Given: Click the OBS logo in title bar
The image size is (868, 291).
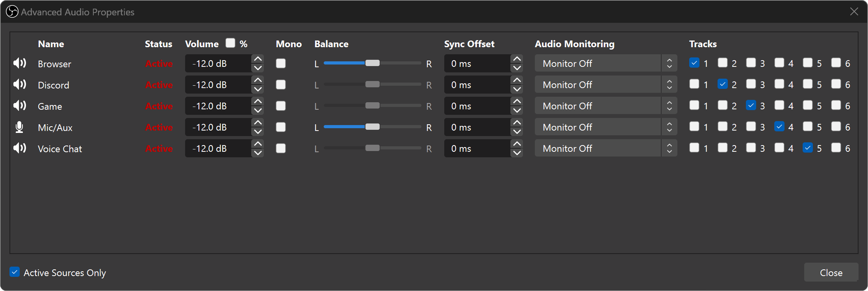Looking at the screenshot, I should 12,12.
